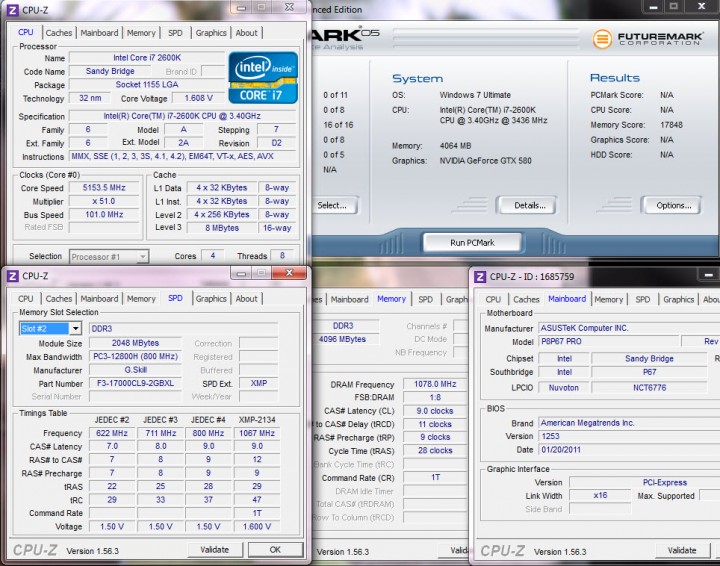Click the Core Voltage value 1.608 V
This screenshot has width=720, height=566.
click(x=198, y=98)
